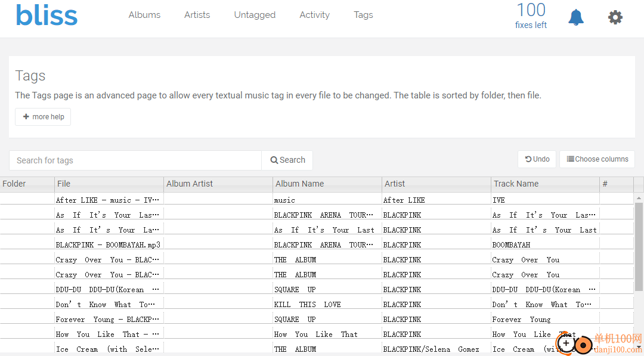Click album name cell 'music'
The image size is (644, 356).
coord(327,200)
